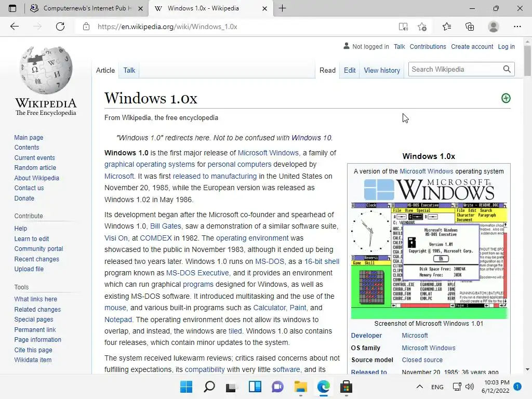Image resolution: width=532 pixels, height=399 pixels.
Task: Open Microsoft developer link in infobox
Action: [415, 335]
